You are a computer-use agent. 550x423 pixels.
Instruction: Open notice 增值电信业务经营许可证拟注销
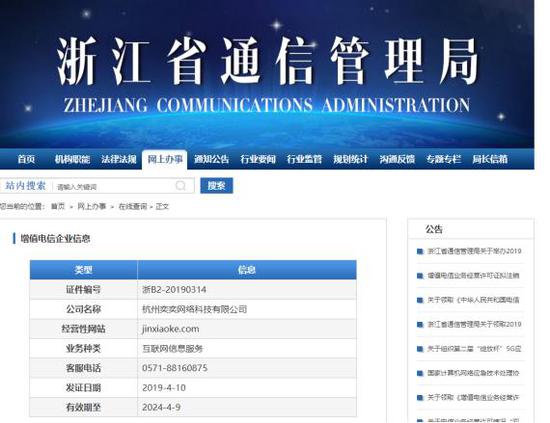coord(473,276)
